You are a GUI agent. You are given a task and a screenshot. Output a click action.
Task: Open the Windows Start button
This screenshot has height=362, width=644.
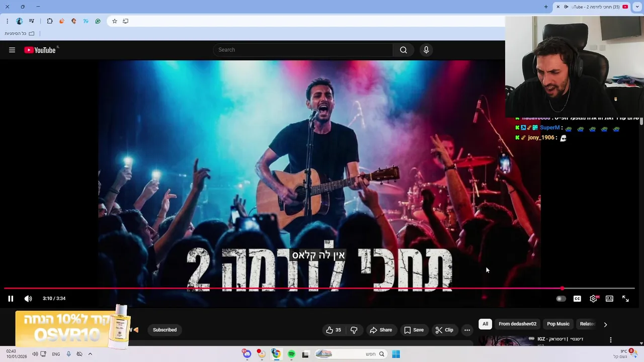[396, 354]
